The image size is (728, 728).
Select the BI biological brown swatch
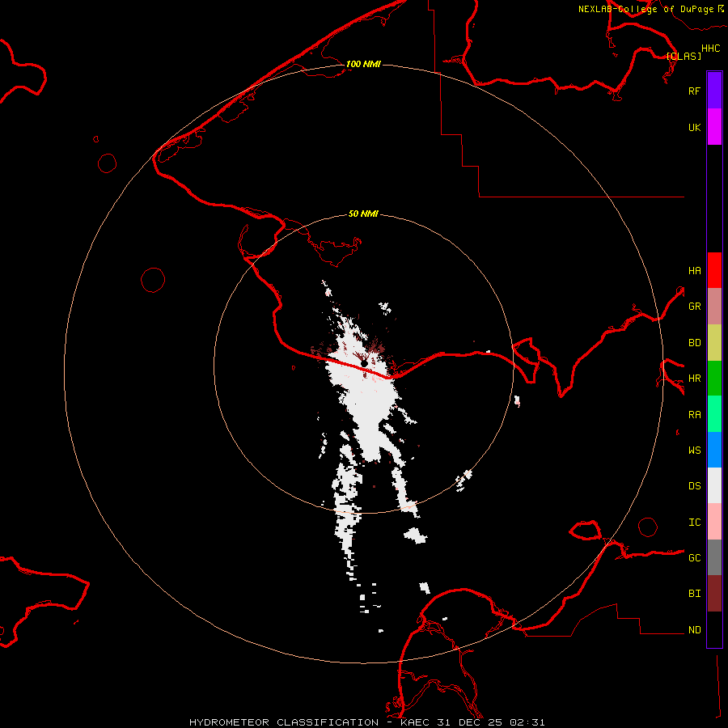click(x=714, y=594)
